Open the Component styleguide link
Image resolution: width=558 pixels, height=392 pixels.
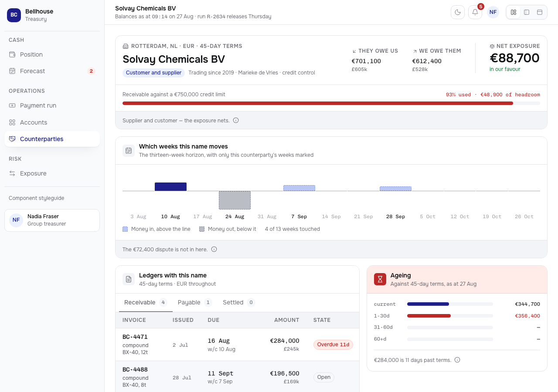[x=36, y=198]
